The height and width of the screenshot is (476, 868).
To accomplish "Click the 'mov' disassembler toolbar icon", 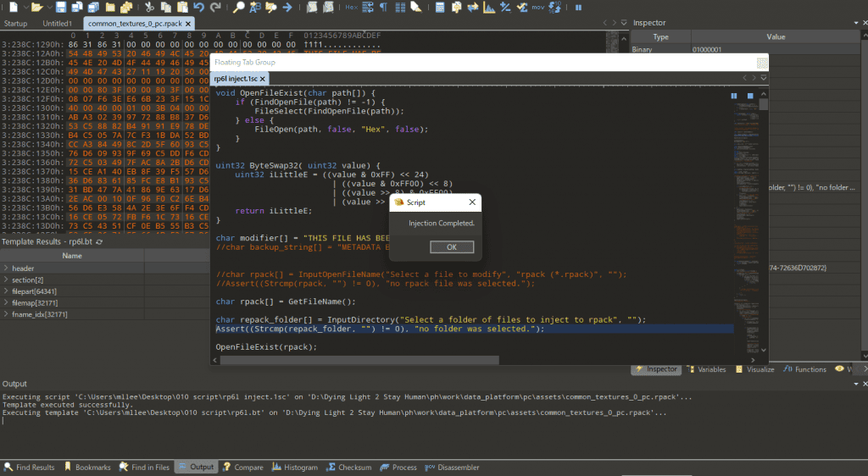I will 537,7.
